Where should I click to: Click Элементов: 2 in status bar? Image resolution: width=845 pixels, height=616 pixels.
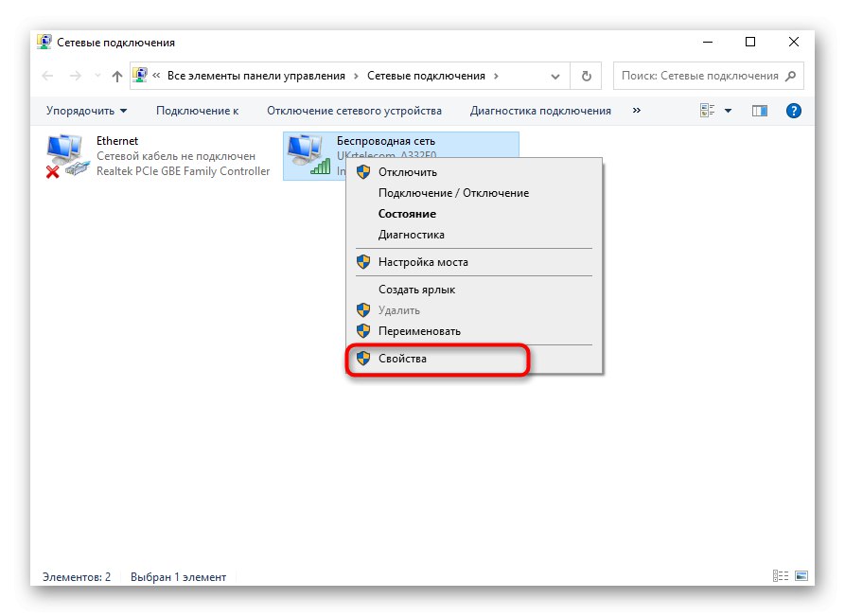tap(77, 576)
